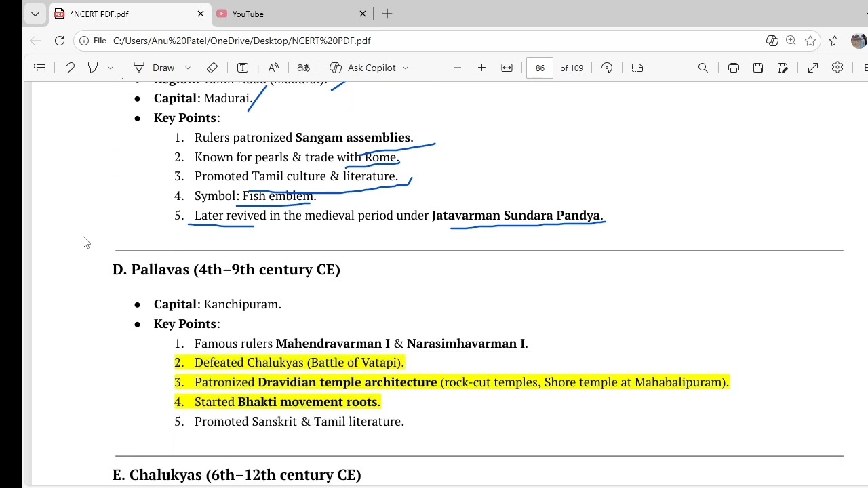The height and width of the screenshot is (488, 868).
Task: Open PDF toolbar settings
Action: (x=837, y=68)
